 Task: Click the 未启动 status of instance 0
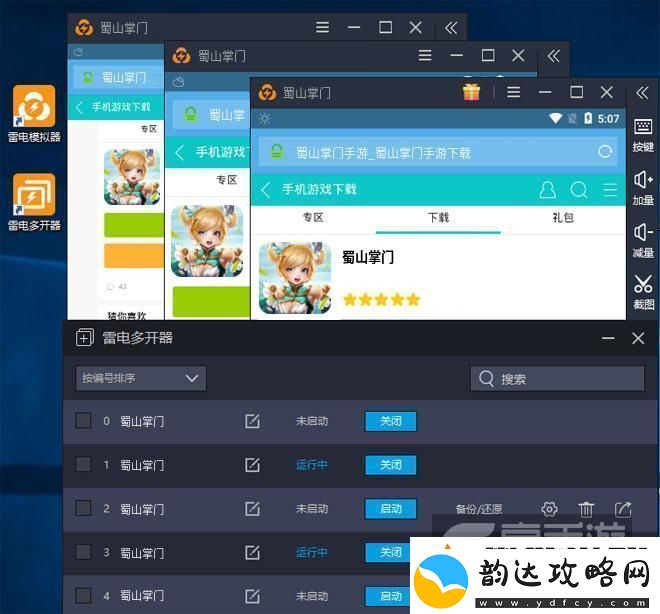click(311, 421)
